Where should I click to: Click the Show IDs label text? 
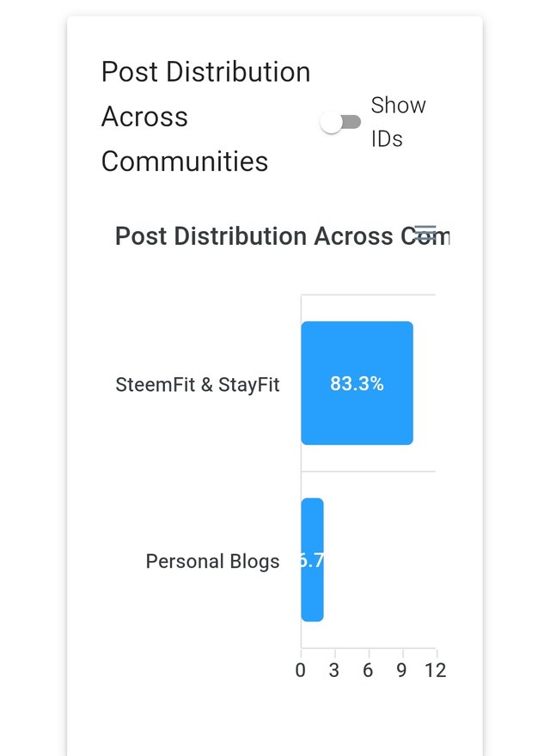tap(399, 122)
